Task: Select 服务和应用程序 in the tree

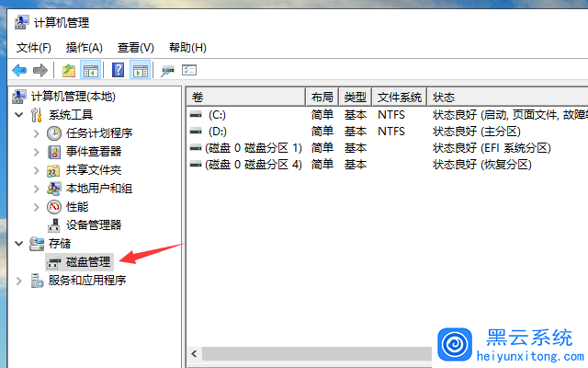Action: 87,280
